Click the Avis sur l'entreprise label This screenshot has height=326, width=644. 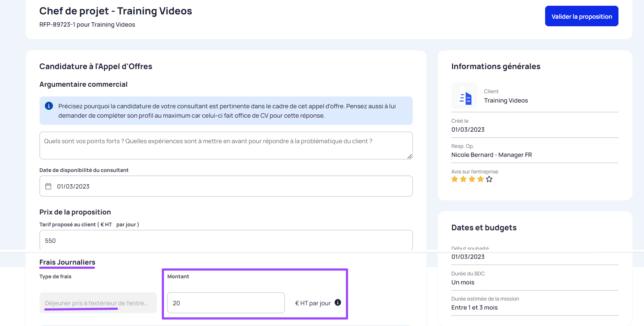(x=475, y=172)
